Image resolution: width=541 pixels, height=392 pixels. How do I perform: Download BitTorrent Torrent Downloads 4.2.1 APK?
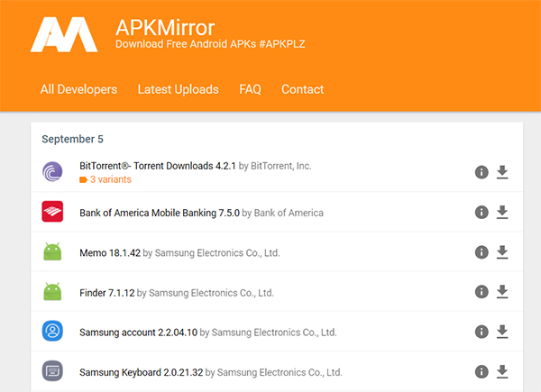[x=502, y=172]
